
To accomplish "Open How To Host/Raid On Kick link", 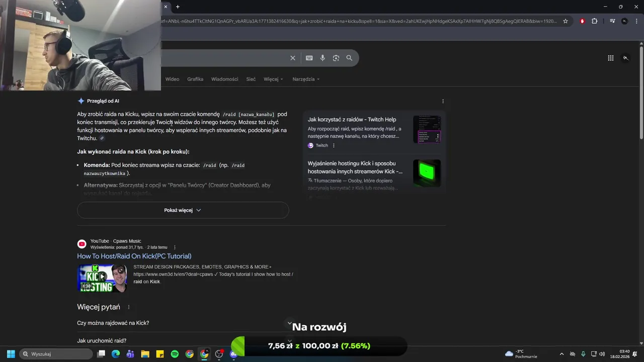I will [134, 256].
